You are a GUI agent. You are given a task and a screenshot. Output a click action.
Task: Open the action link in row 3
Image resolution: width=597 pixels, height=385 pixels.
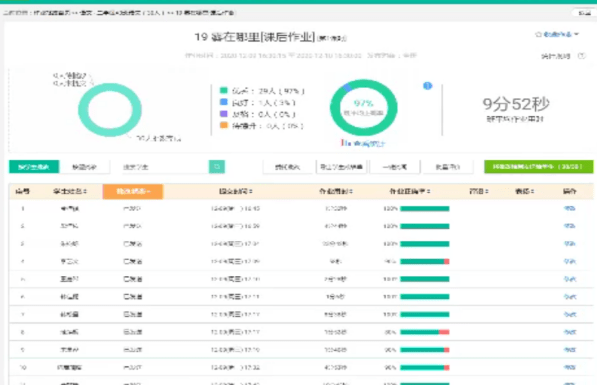(x=570, y=244)
